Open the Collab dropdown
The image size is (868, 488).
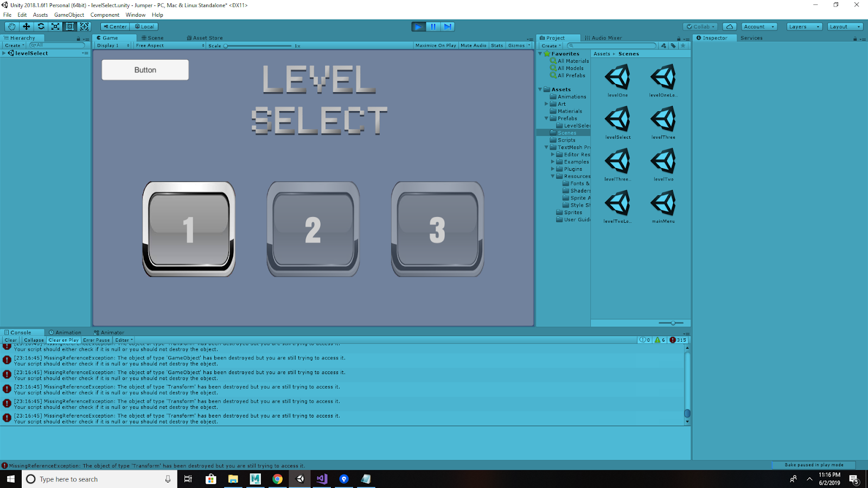pos(701,27)
